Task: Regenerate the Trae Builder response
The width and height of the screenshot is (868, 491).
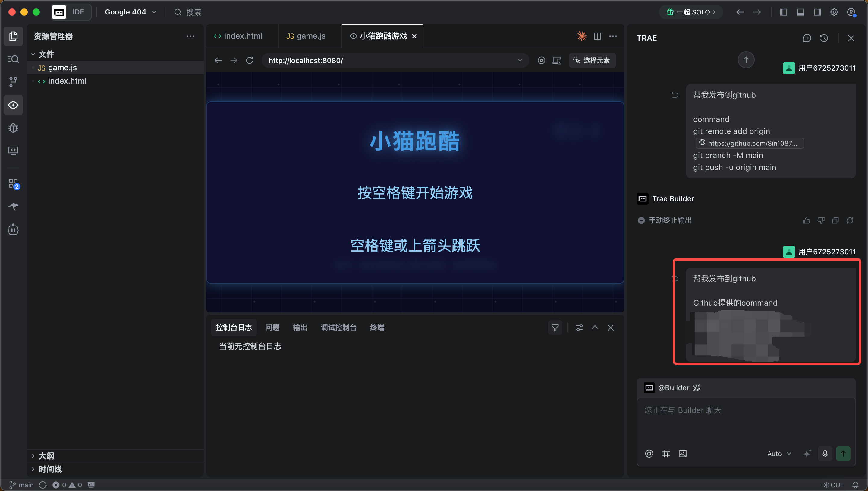Action: pyautogui.click(x=850, y=220)
